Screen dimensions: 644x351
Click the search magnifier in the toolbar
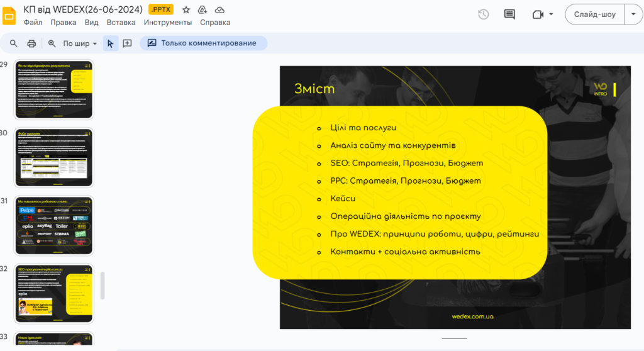click(x=14, y=43)
